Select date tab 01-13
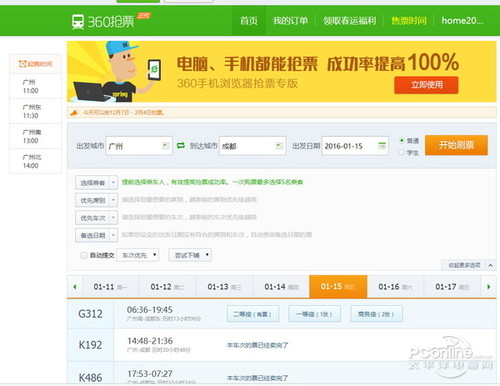 224,287
